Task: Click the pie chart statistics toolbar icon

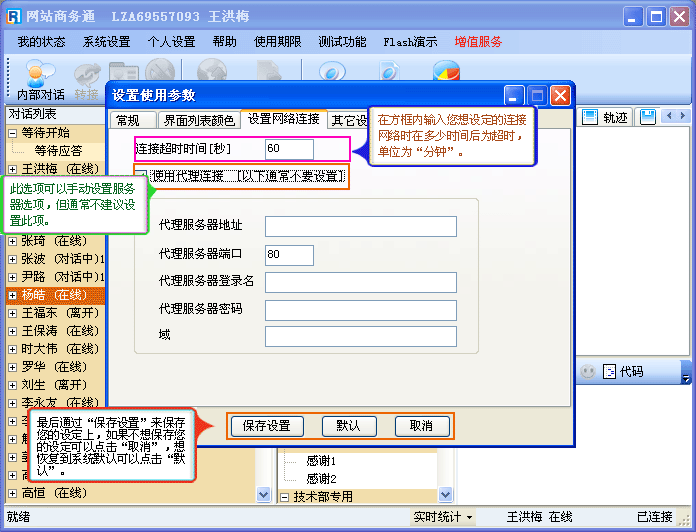Action: coord(446,72)
